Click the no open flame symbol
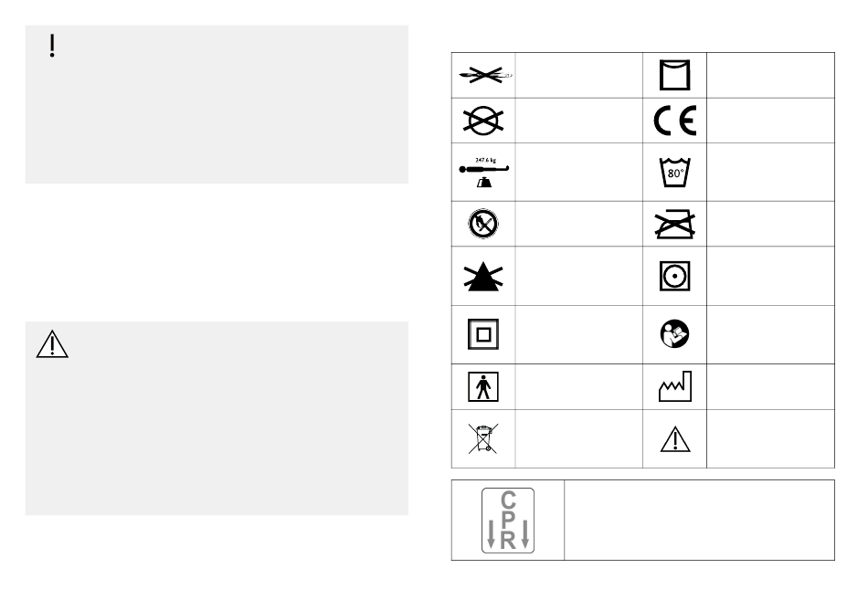This screenshot has width=868, height=600. point(482,224)
